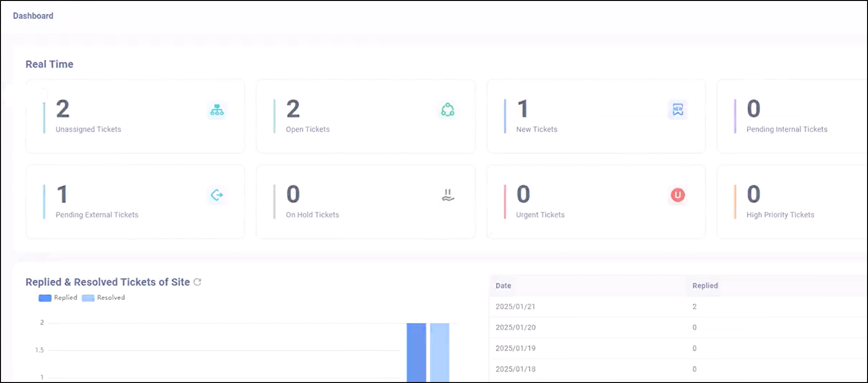Click the 1.5 y-axis label on chart
Viewport: 868px width, 383px height.
coord(39,350)
